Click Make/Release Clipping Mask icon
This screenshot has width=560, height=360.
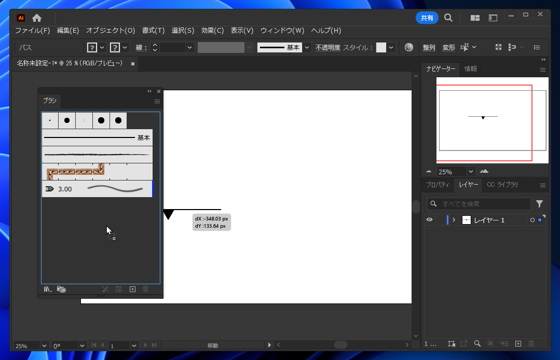(490, 344)
